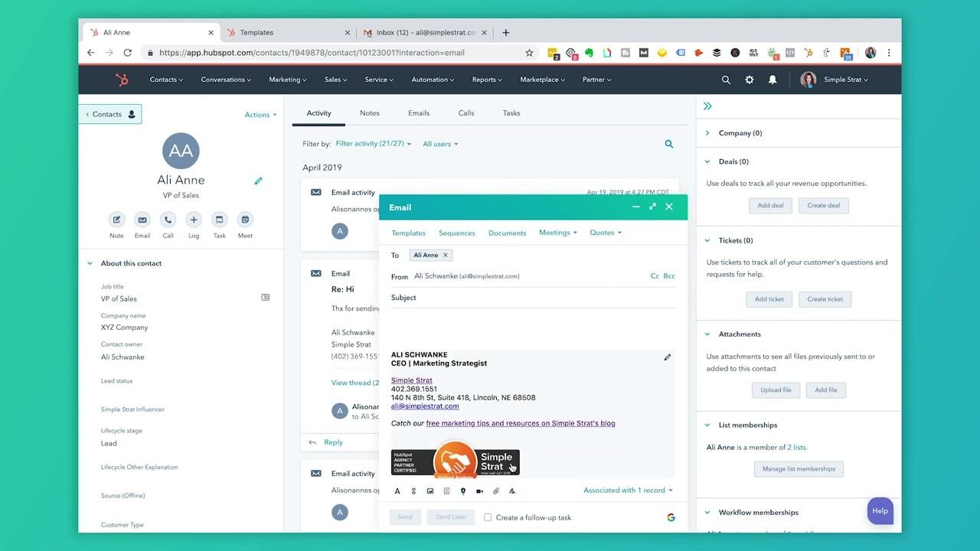Open the Actions dropdown

261,115
